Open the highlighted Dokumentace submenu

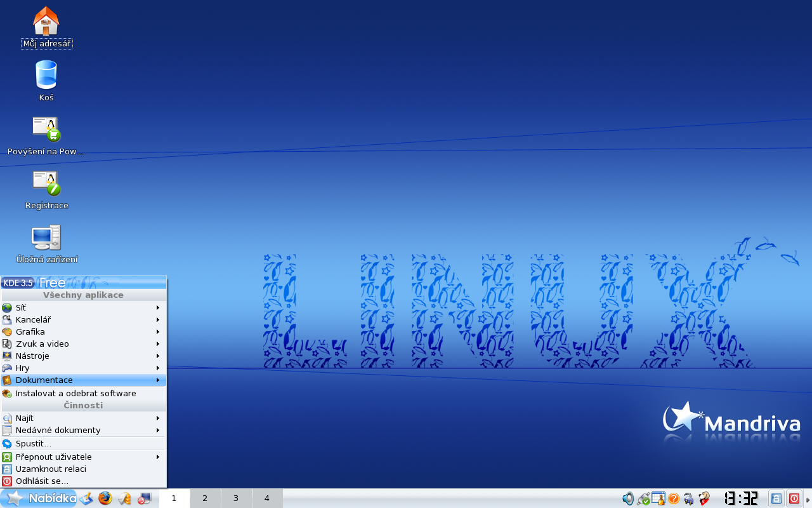[x=83, y=380]
